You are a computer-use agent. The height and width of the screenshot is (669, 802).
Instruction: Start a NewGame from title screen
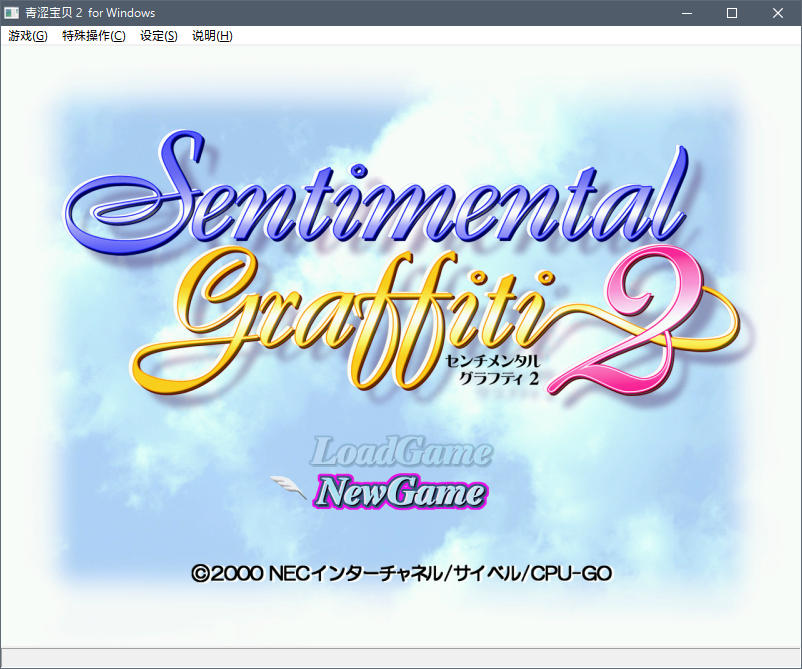[400, 492]
